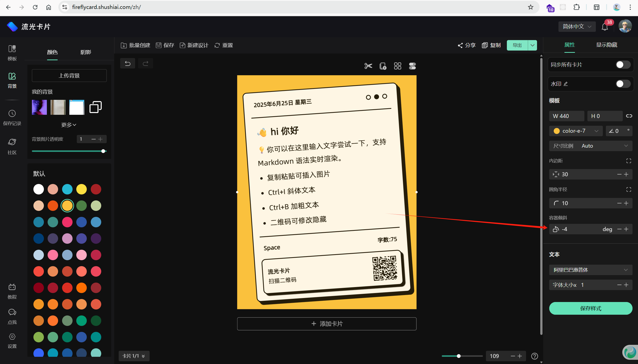638x364 pixels.
Task: Open the grid layout icon above the card
Action: tap(397, 66)
